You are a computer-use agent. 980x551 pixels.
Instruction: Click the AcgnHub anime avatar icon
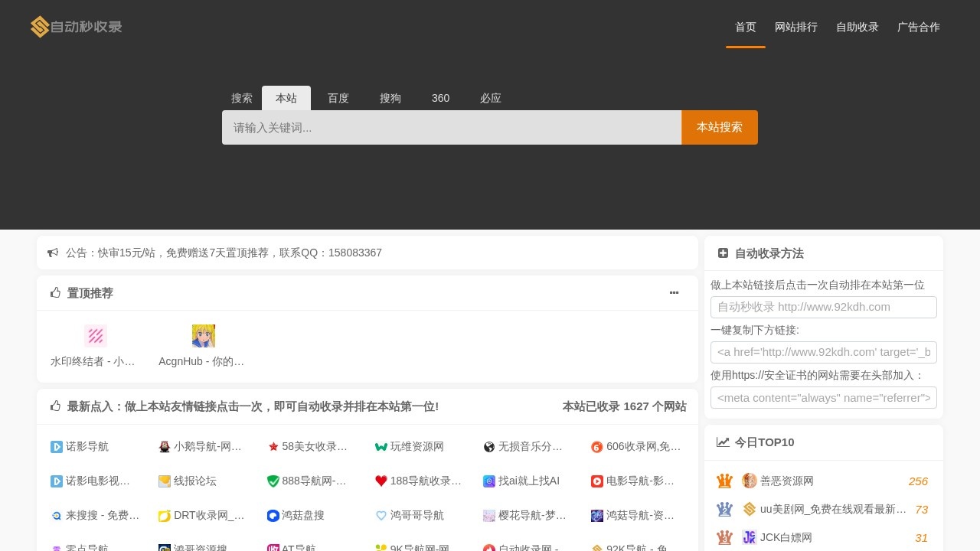tap(204, 336)
